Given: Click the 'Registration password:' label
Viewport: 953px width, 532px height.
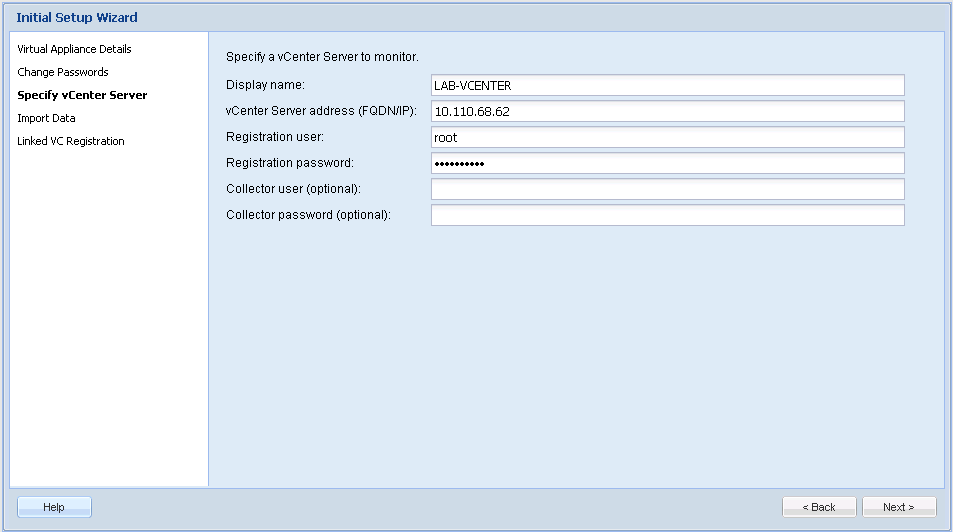Looking at the screenshot, I should pyautogui.click(x=290, y=163).
